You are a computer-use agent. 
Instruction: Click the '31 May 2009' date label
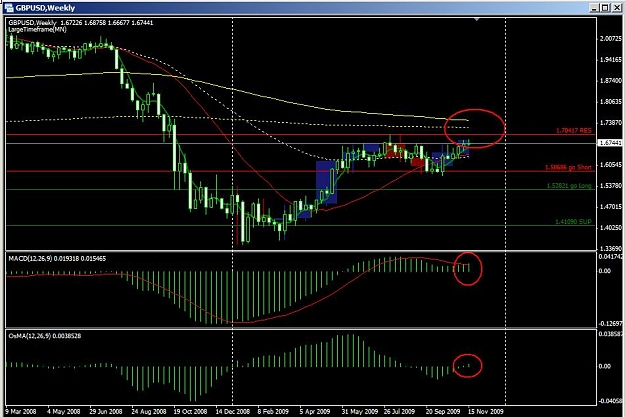click(x=360, y=411)
